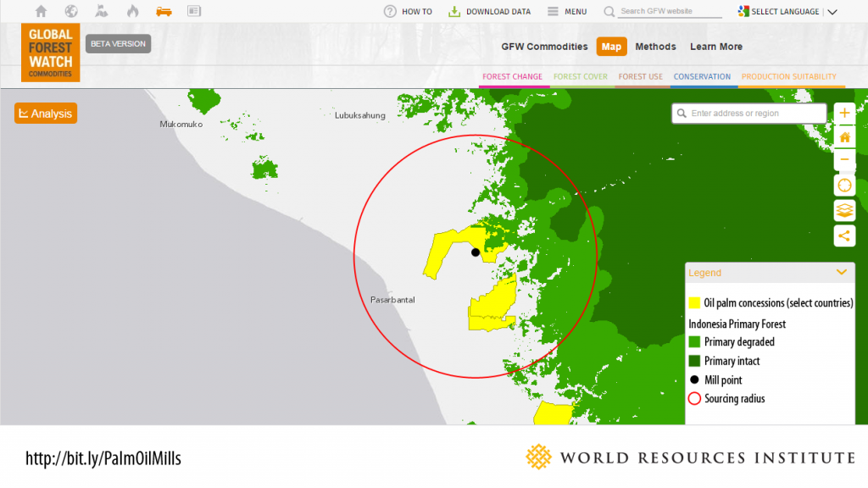Click SELECT LANGUAGE text
The width and height of the screenshot is (868, 488).
785,12
